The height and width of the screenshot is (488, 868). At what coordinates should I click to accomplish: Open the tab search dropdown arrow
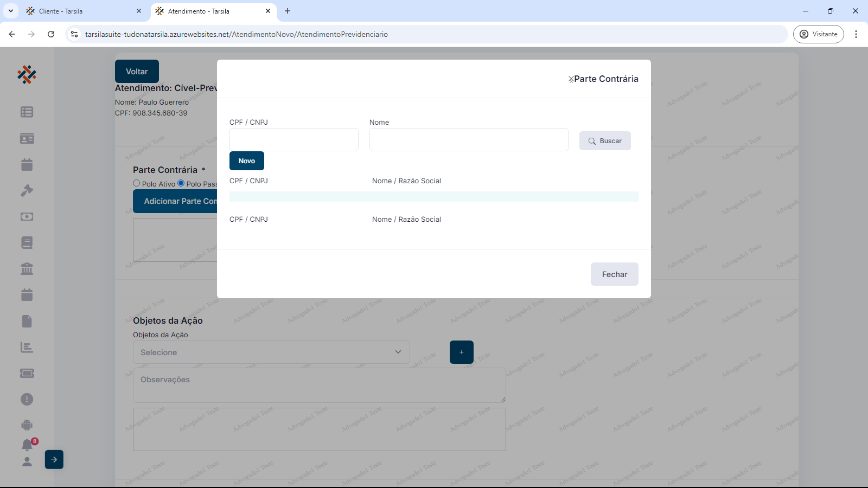(x=10, y=11)
